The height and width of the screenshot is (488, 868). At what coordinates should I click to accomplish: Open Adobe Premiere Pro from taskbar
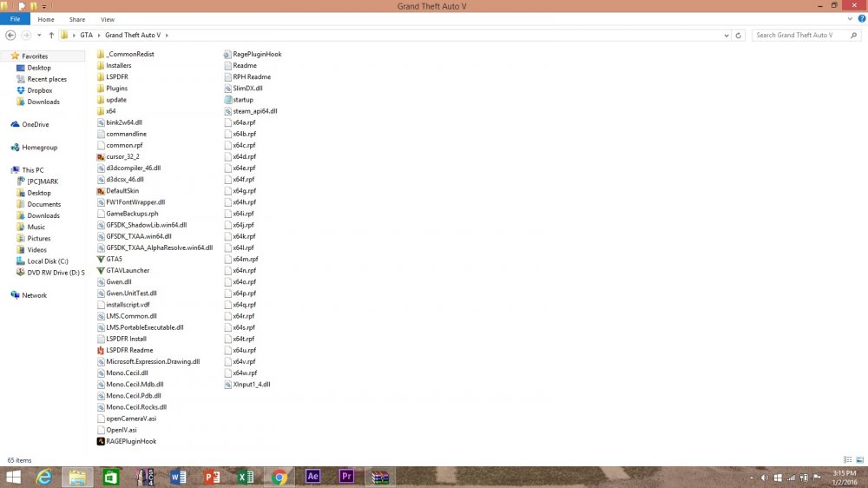(x=346, y=477)
